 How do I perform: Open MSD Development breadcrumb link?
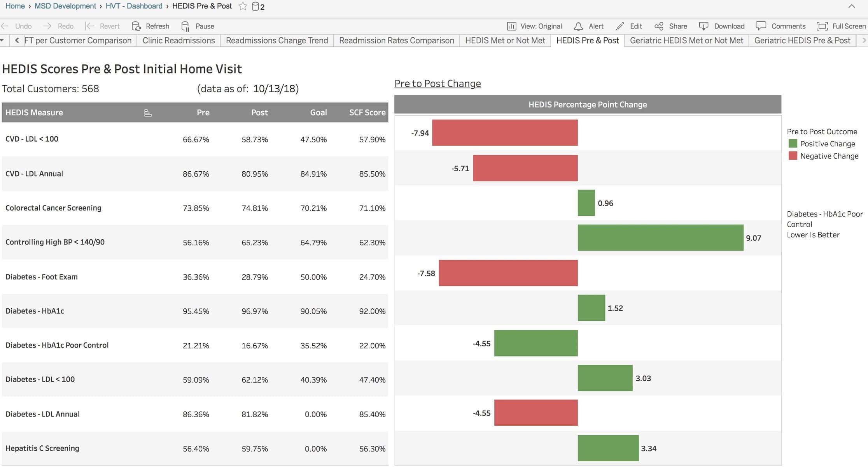click(x=65, y=6)
